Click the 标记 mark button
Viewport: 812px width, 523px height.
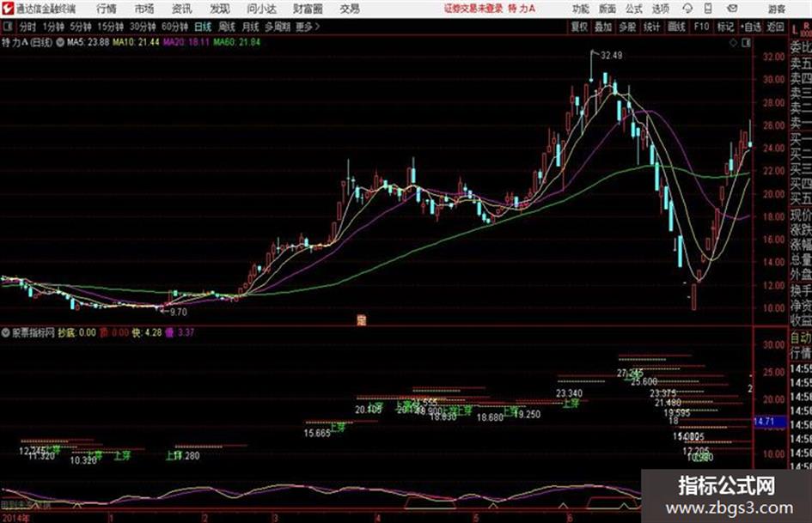pyautogui.click(x=725, y=27)
